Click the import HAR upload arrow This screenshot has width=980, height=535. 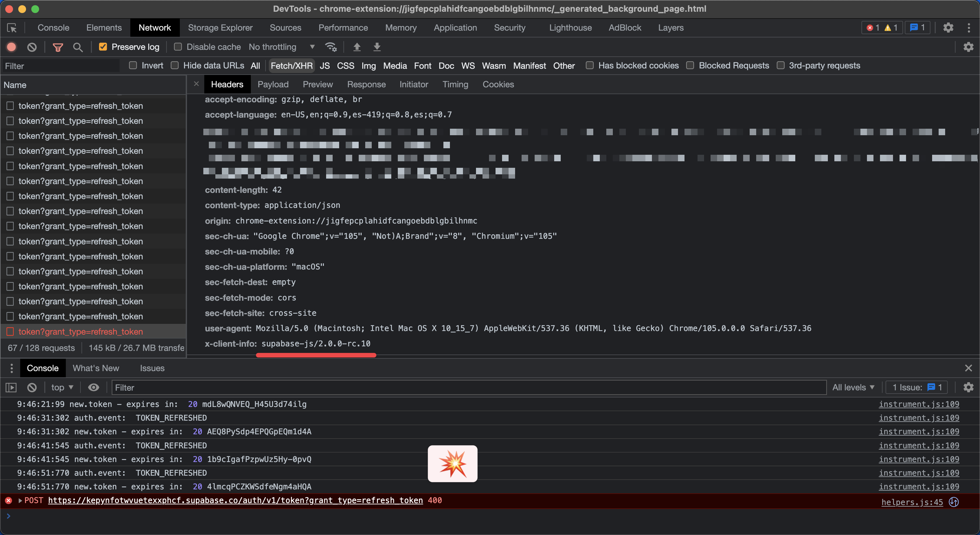point(356,47)
